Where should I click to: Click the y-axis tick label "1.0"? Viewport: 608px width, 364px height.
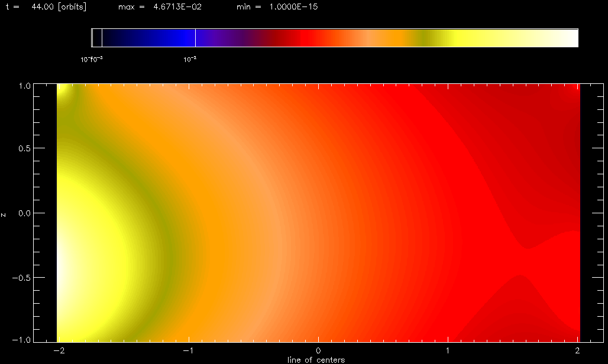(25, 86)
